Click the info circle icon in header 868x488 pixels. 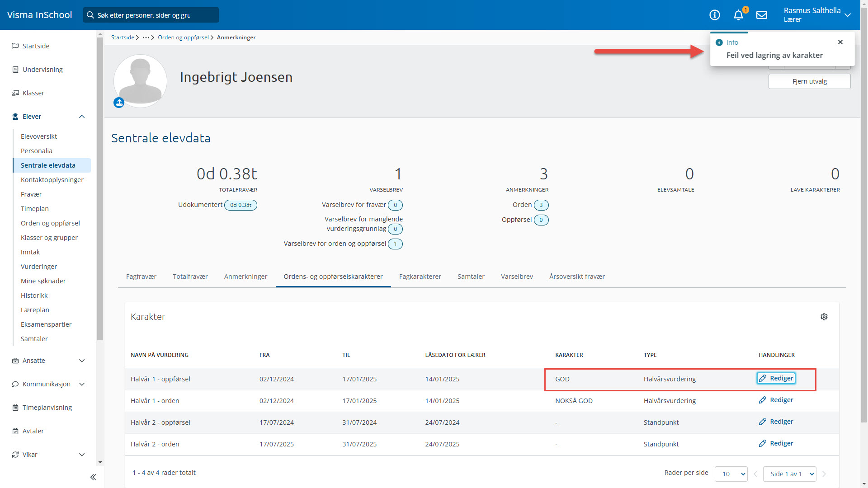click(x=715, y=15)
